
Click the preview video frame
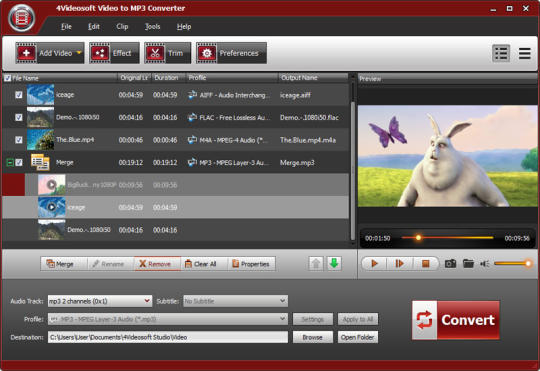(447, 156)
